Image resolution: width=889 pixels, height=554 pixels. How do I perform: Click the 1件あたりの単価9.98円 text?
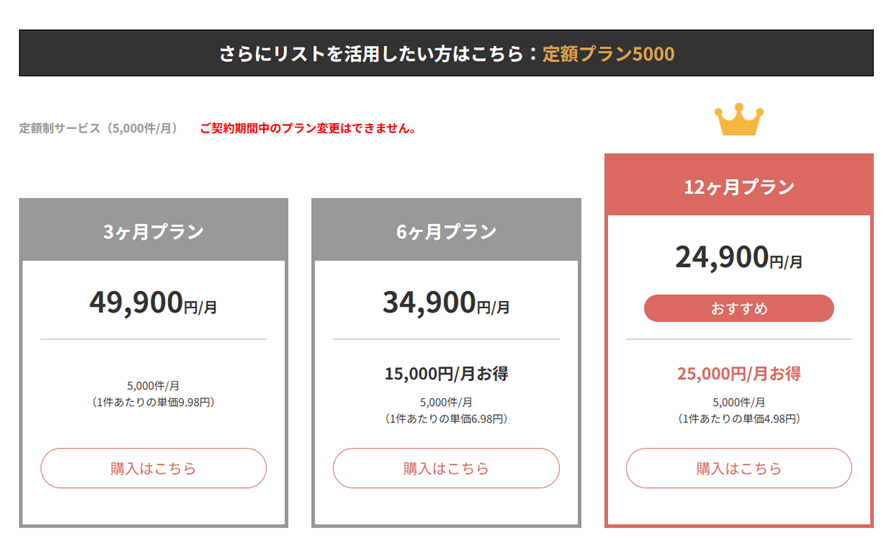(x=153, y=403)
